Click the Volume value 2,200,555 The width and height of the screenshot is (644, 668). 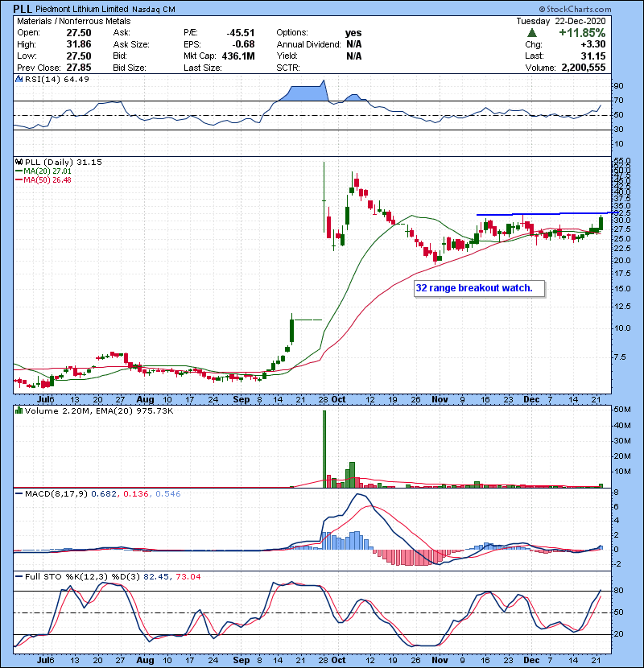[x=584, y=68]
